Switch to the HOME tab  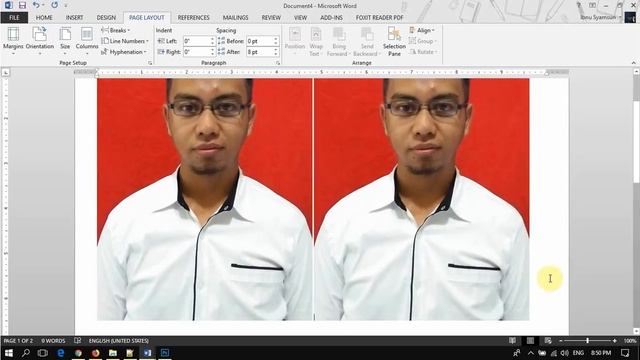click(x=44, y=18)
